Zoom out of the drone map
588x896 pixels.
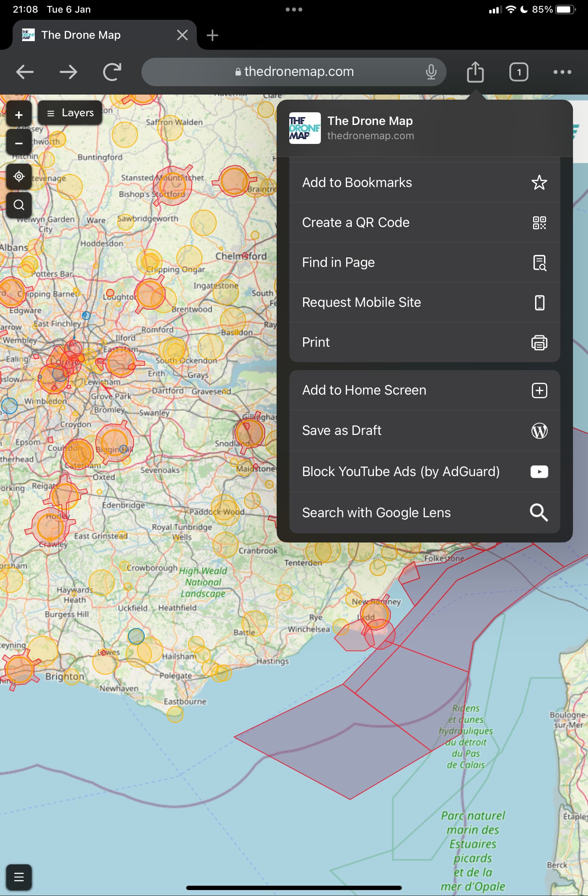19,144
